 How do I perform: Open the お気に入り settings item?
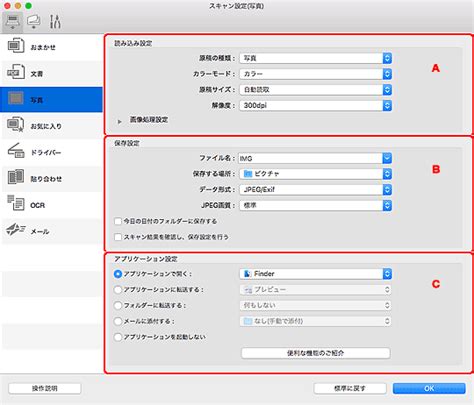click(52, 126)
